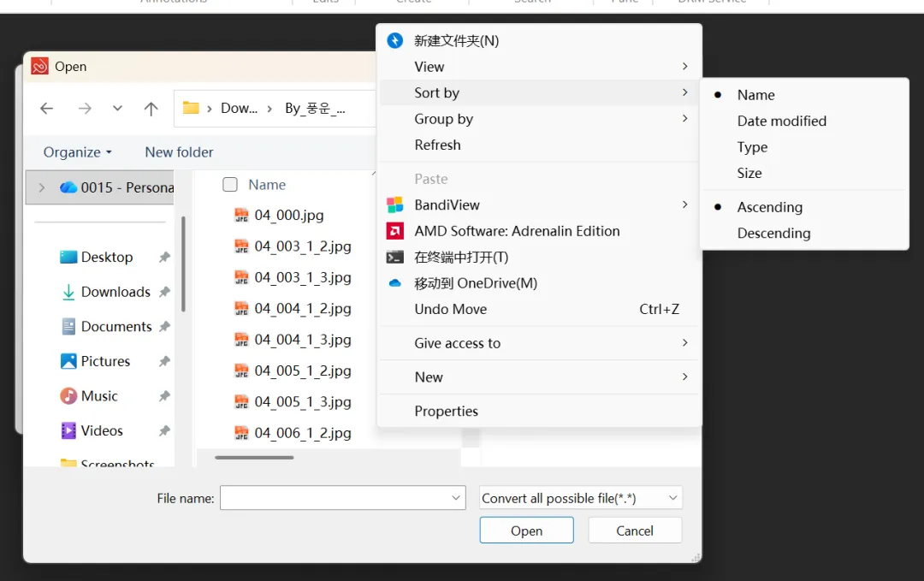
Task: Click the pin icon next to Videos
Action: [164, 430]
